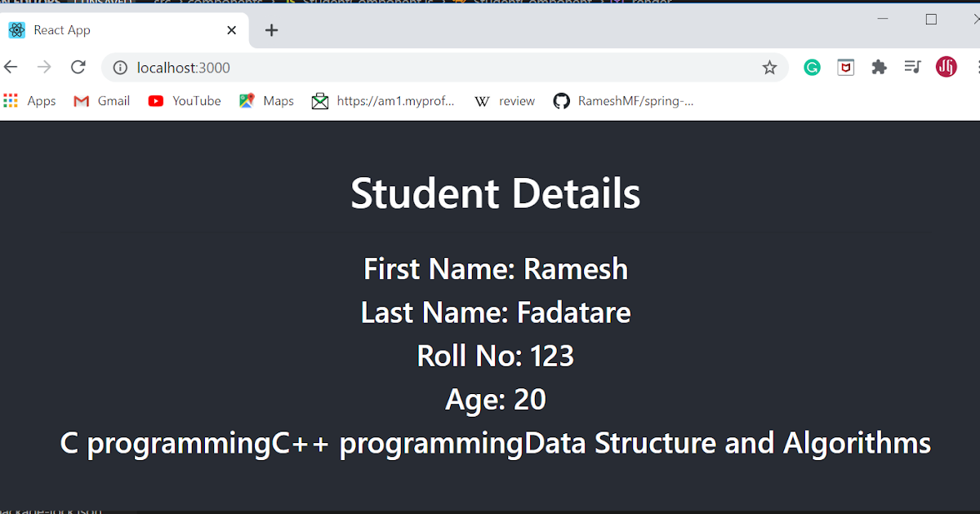
Task: Bookmark this page with the star
Action: [769, 68]
